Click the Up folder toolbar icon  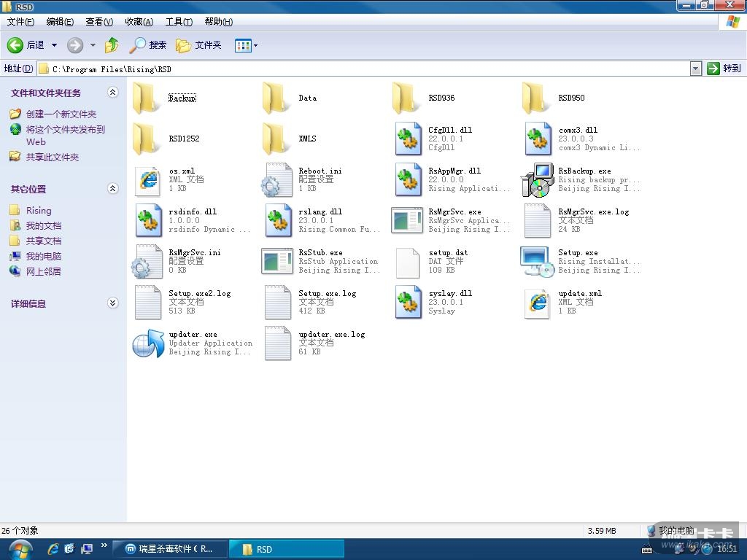(112, 45)
